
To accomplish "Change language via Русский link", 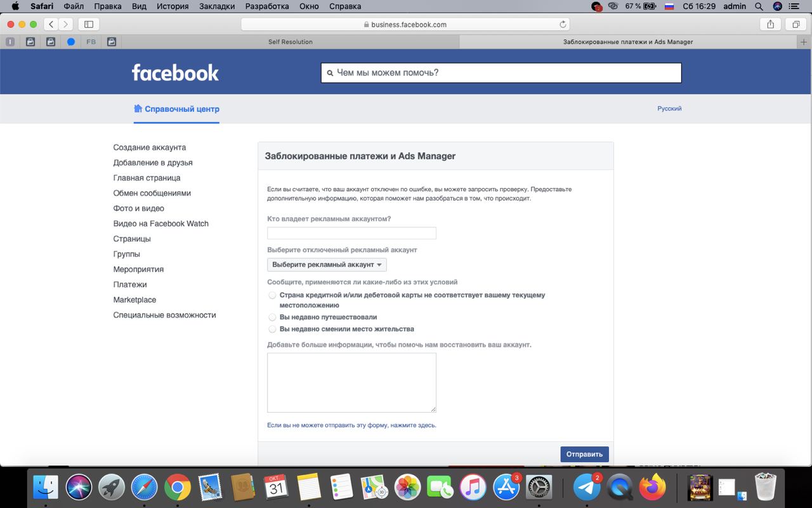I will click(x=669, y=109).
